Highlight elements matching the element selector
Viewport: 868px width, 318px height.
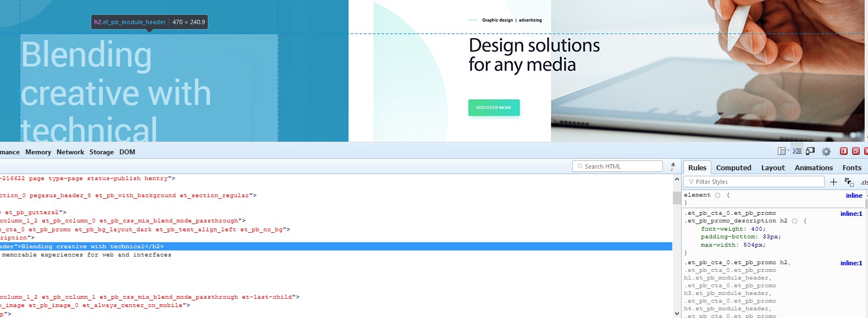tap(717, 196)
